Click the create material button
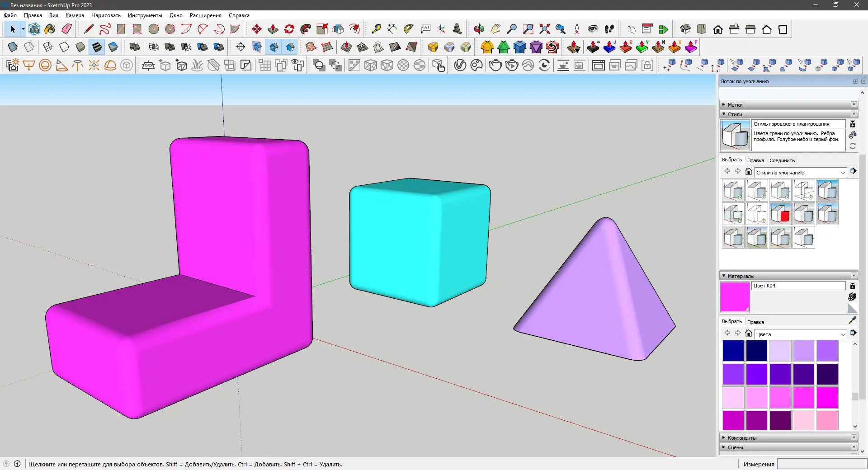Screen dimensions: 868x470 pyautogui.click(x=852, y=297)
